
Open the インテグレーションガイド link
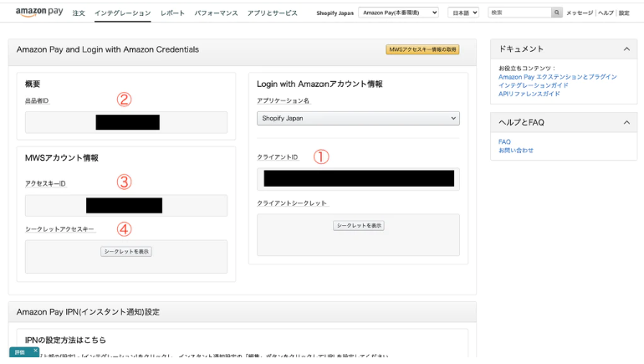pyautogui.click(x=533, y=85)
